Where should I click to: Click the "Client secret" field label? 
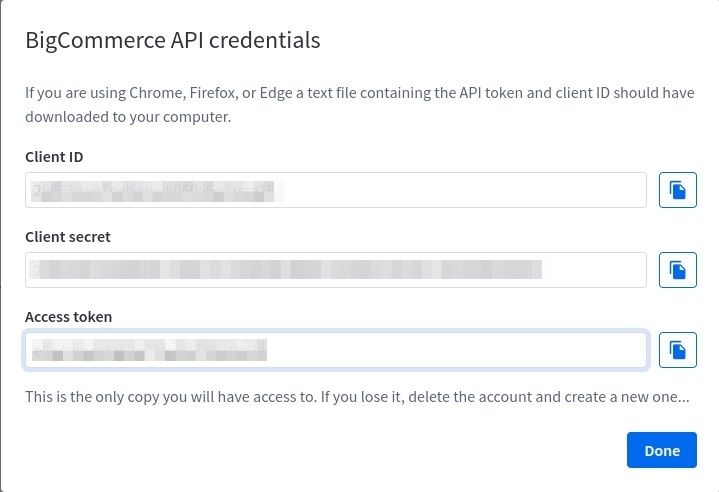[68, 237]
